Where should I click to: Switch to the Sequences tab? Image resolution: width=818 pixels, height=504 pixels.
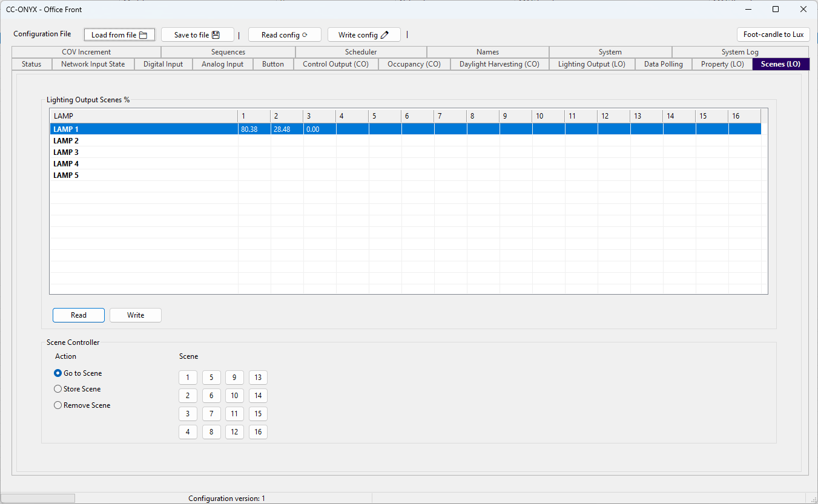coord(228,52)
